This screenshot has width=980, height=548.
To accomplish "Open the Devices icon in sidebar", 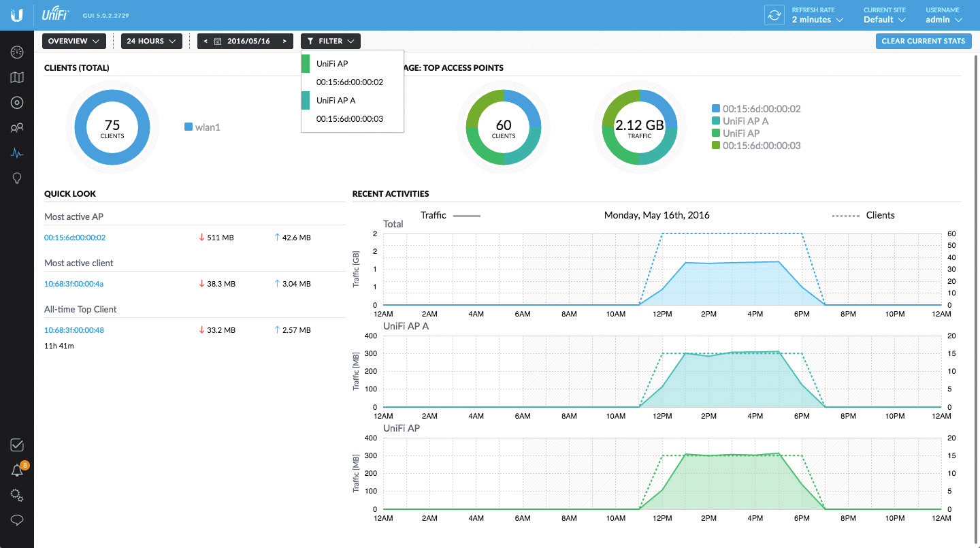I will pos(17,103).
